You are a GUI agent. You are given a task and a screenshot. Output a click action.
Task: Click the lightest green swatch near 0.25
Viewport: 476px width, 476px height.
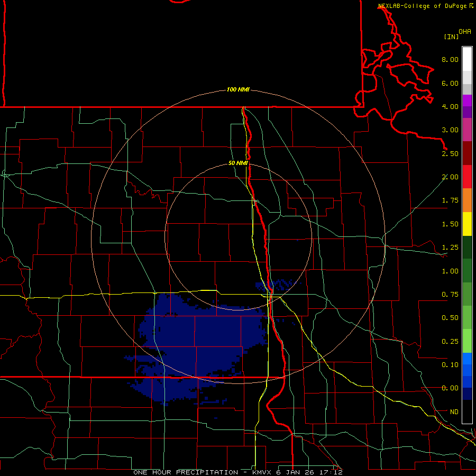click(467, 341)
